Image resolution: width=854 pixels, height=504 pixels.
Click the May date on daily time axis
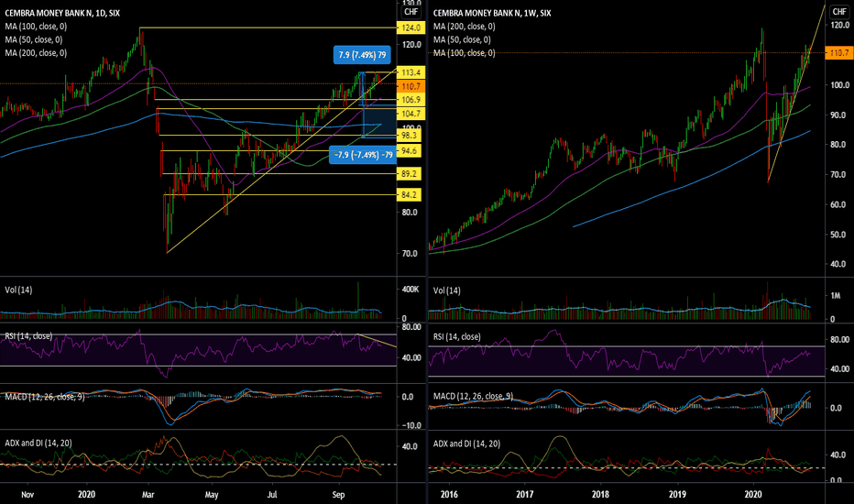[x=212, y=495]
